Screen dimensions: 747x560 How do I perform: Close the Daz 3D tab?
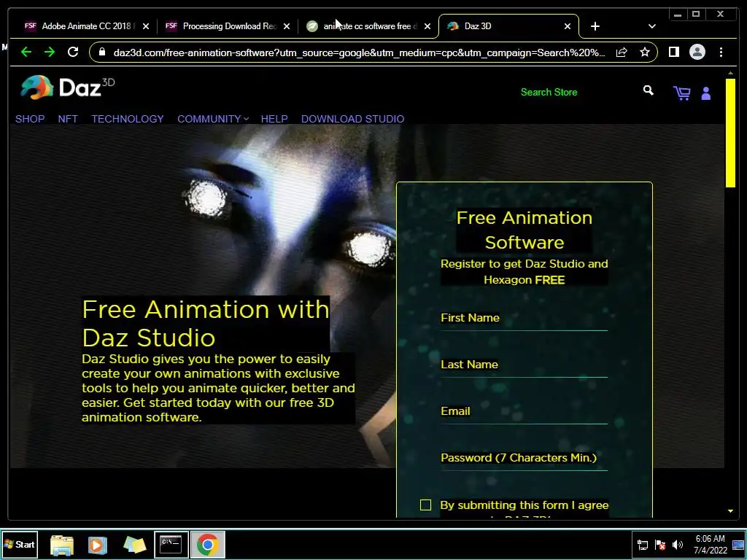click(568, 26)
